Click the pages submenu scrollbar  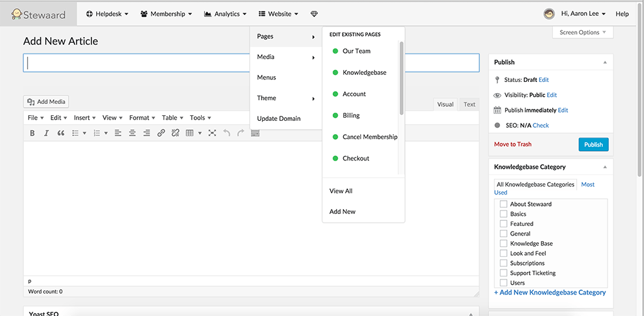point(401,79)
